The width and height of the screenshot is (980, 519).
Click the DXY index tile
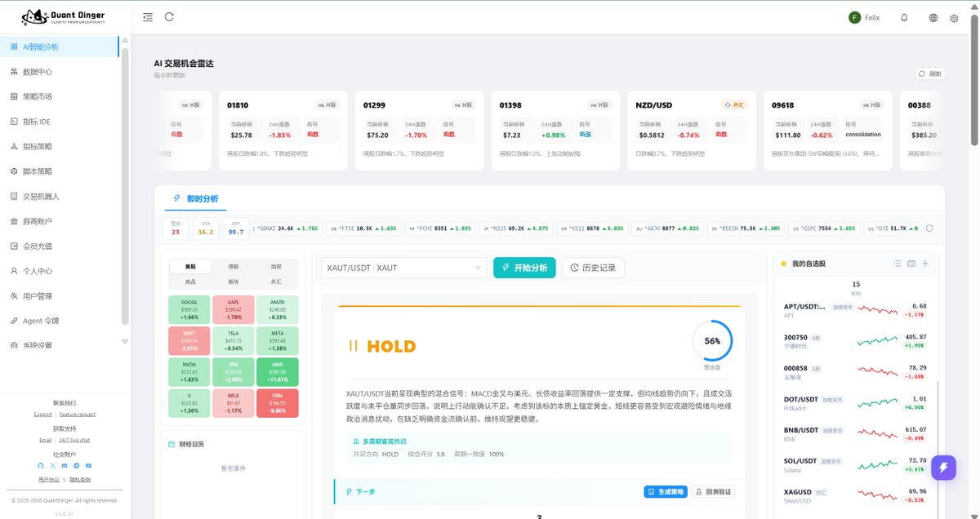pos(236,228)
